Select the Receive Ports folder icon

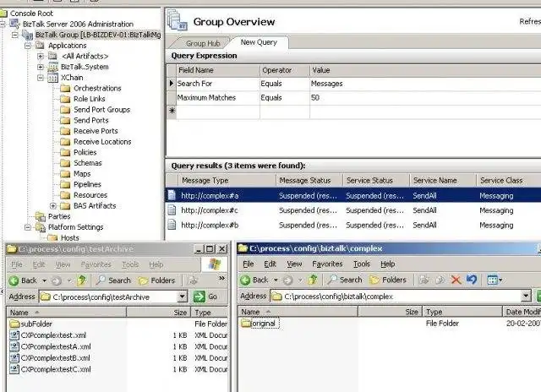(x=65, y=131)
